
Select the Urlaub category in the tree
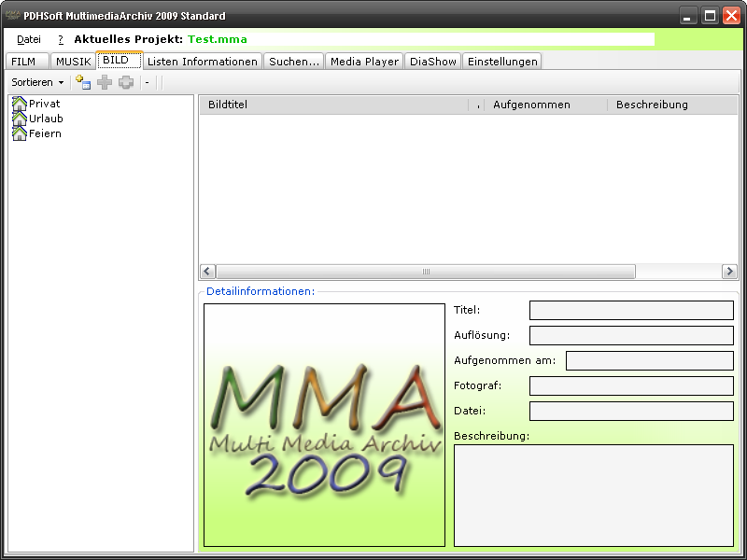46,119
